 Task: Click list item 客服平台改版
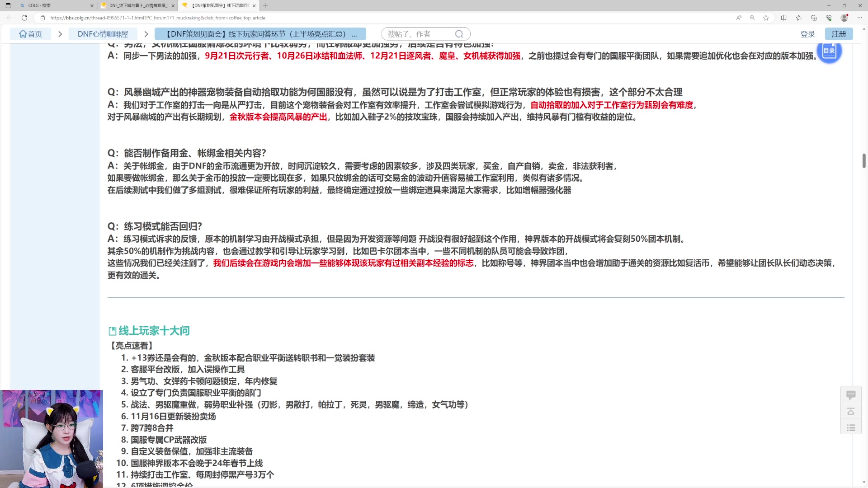188,370
